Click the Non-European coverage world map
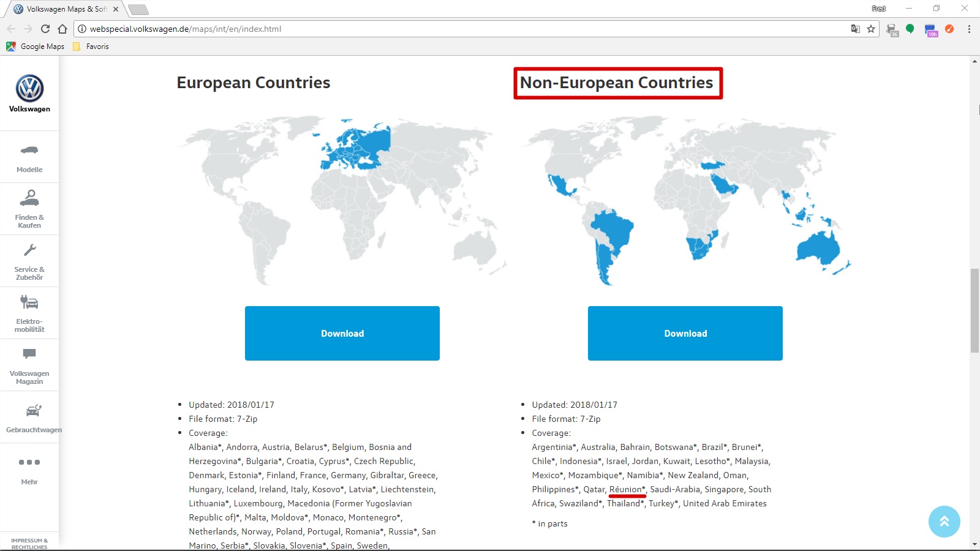Image resolution: width=980 pixels, height=551 pixels. [x=685, y=200]
